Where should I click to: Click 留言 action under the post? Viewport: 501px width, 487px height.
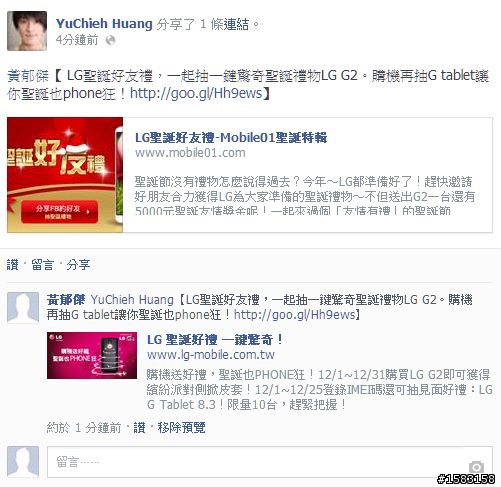(42, 265)
